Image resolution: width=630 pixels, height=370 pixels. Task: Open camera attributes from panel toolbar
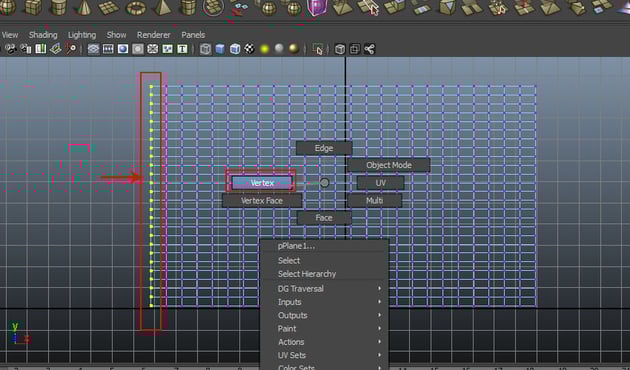tap(26, 49)
